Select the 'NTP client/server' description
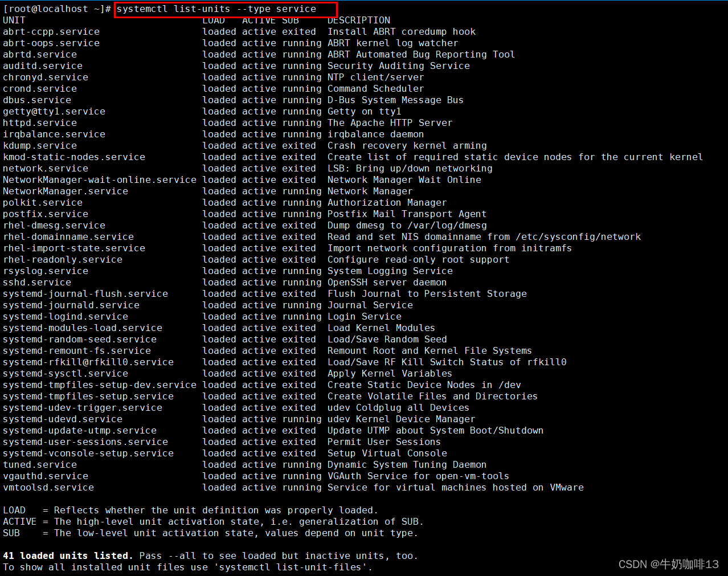Viewport: 728px width, 576px height. (376, 77)
